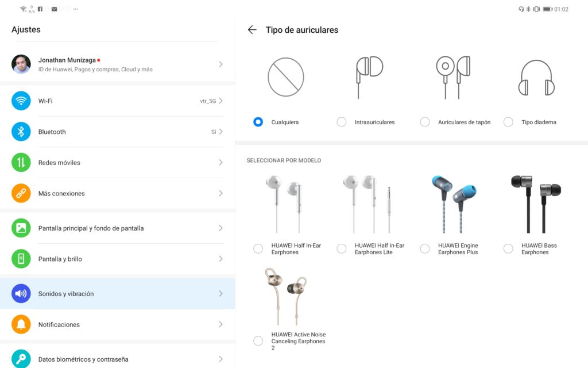Select the Intraauriculares radio option
The image size is (588, 368).
click(341, 122)
